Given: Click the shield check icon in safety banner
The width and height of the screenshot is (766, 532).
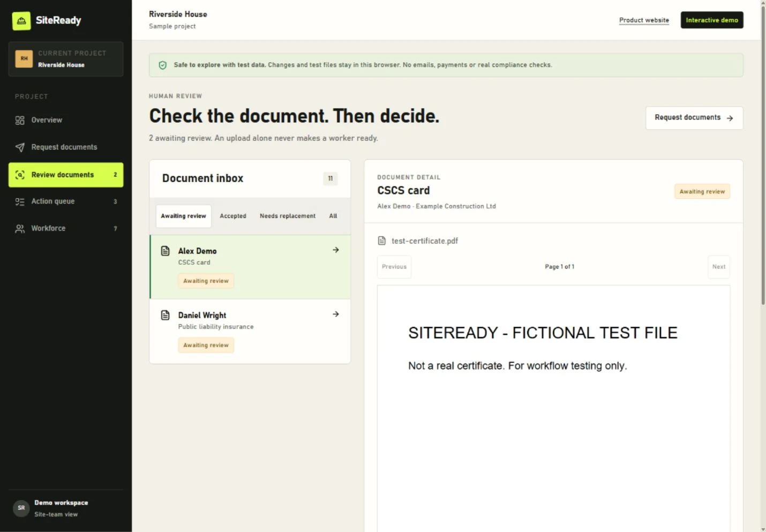Looking at the screenshot, I should [163, 65].
